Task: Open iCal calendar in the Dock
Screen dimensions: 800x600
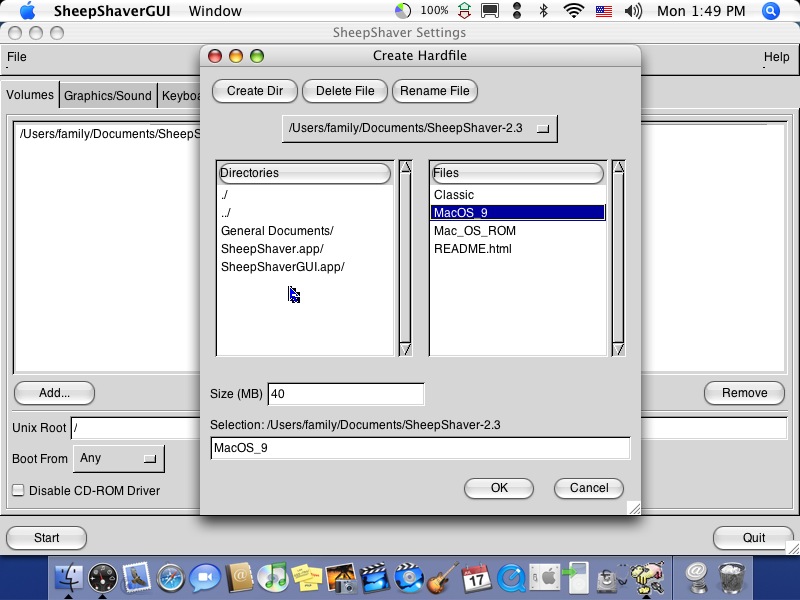Action: pyautogui.click(x=477, y=578)
